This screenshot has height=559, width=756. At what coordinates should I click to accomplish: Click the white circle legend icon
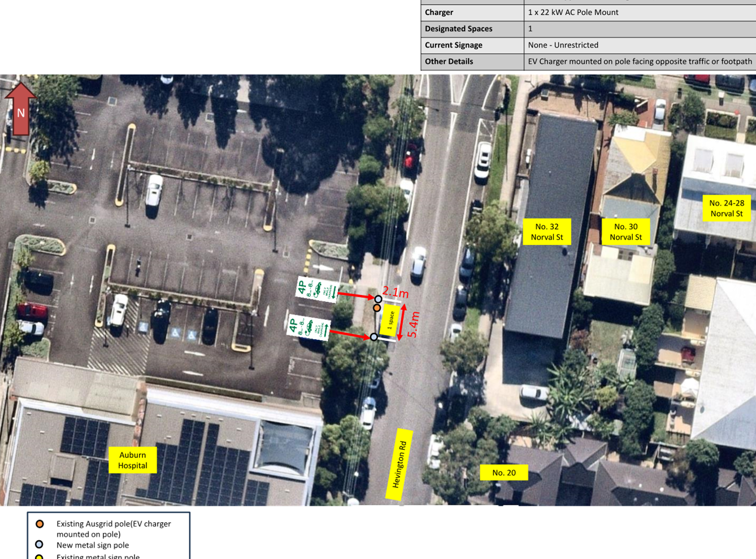click(x=39, y=544)
